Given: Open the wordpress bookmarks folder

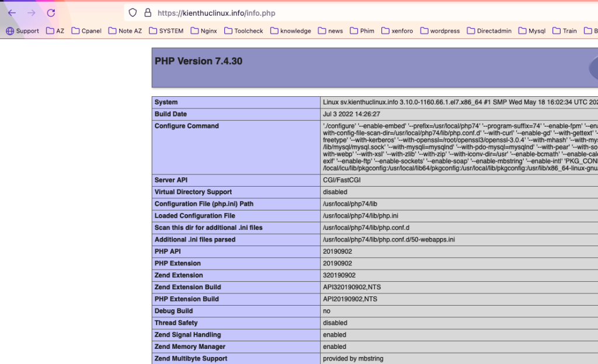Looking at the screenshot, I should point(440,31).
